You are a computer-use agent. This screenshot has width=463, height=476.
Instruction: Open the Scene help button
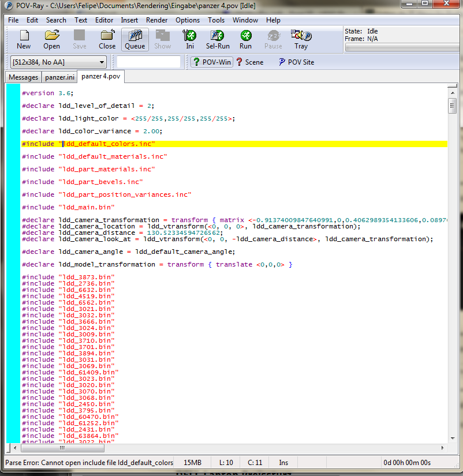(x=249, y=62)
